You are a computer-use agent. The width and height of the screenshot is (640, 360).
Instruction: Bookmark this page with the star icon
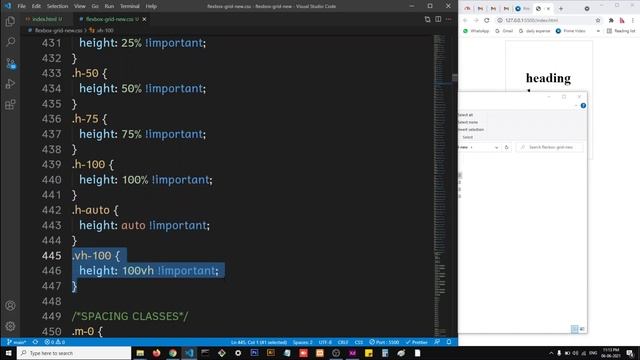tap(598, 20)
